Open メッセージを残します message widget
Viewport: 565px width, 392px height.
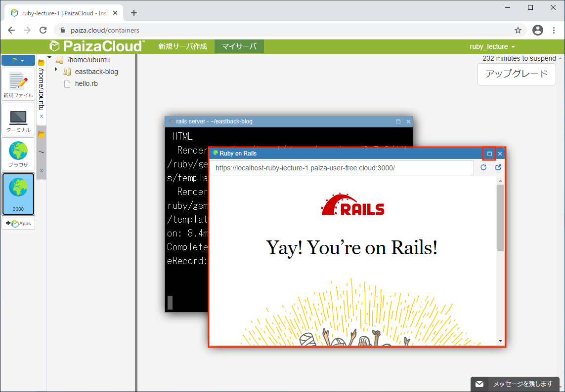(x=515, y=384)
